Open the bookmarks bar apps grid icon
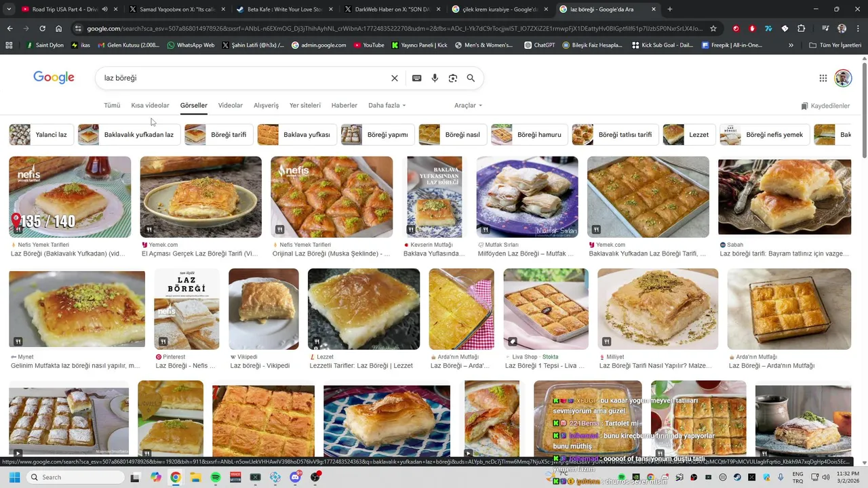The height and width of the screenshot is (488, 868). (9, 45)
